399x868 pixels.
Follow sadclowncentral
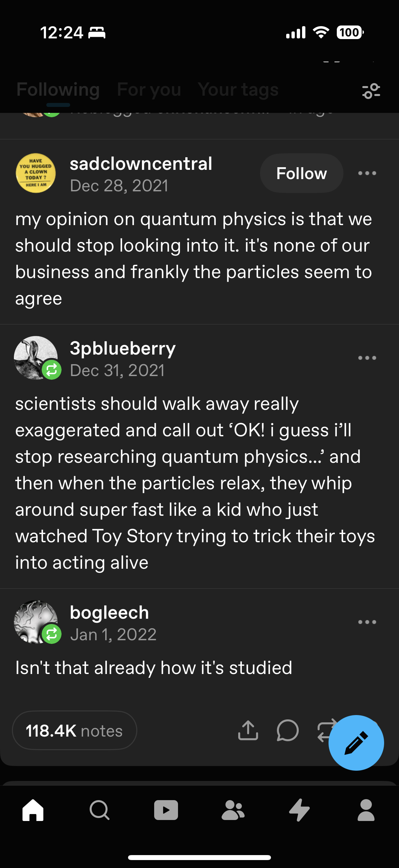click(301, 173)
